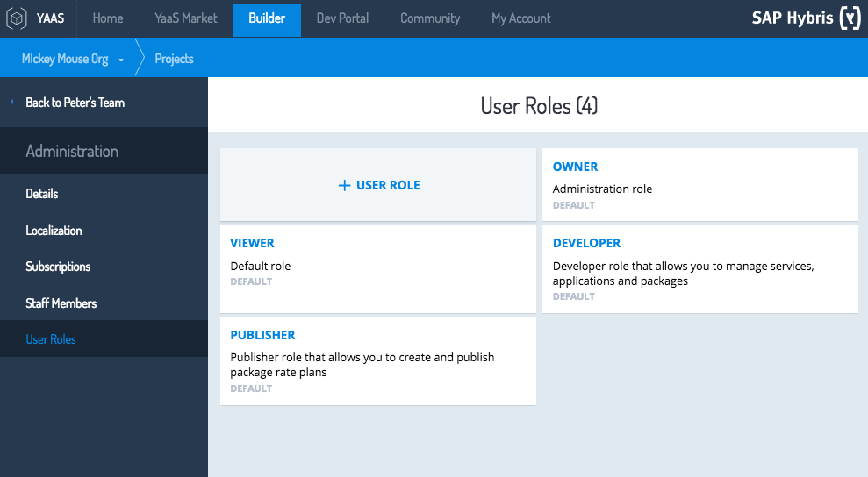
Task: Click Mickey Mouse Org breadcrumb
Action: coord(65,59)
